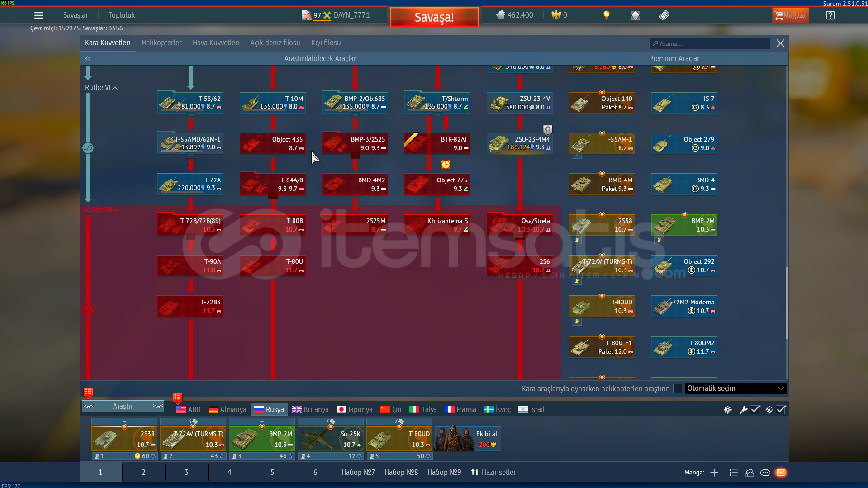The height and width of the screenshot is (488, 868).
Task: Open the Mağaza shop button
Action: tap(790, 15)
